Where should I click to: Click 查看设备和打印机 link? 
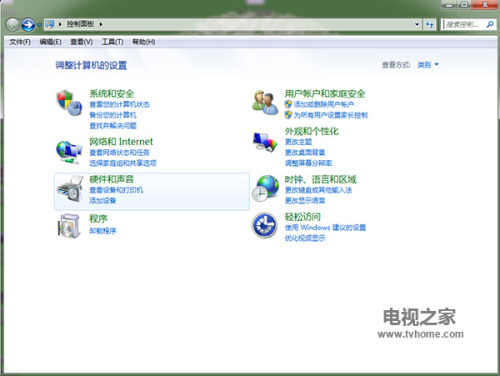point(116,190)
